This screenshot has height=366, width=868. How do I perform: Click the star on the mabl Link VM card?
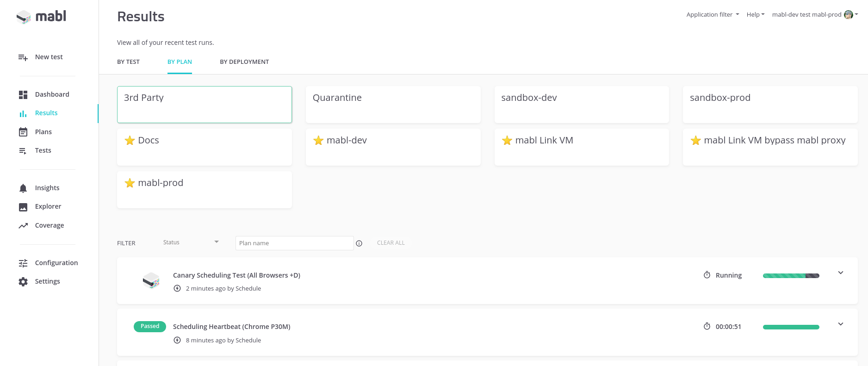coord(507,140)
